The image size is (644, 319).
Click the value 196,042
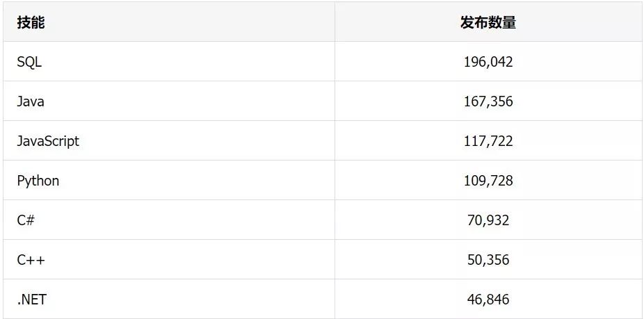tap(488, 62)
